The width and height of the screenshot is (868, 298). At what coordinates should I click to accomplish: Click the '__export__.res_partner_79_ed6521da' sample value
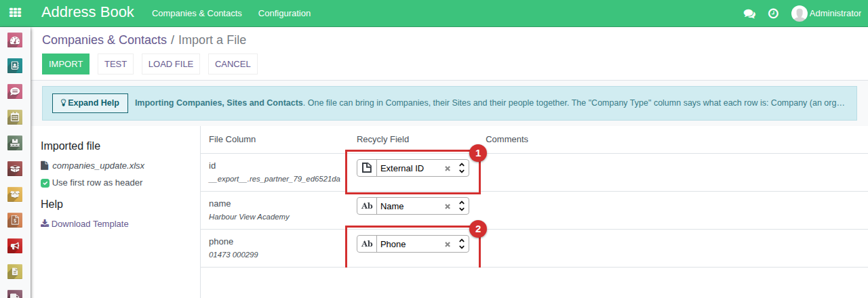click(275, 179)
